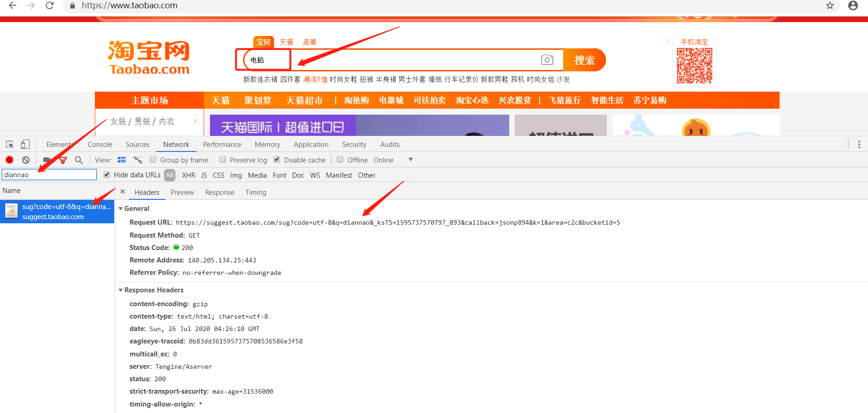Click the 苏宁易购 navigation link

tap(650, 100)
